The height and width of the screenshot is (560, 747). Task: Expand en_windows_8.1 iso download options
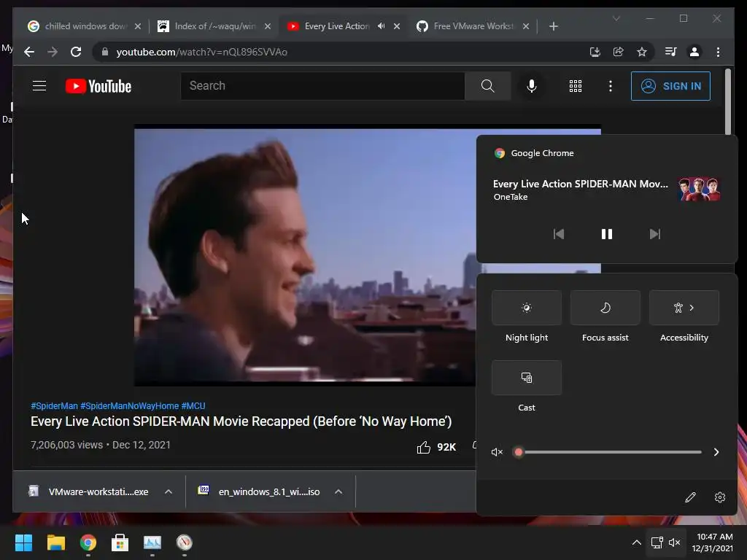click(338, 491)
